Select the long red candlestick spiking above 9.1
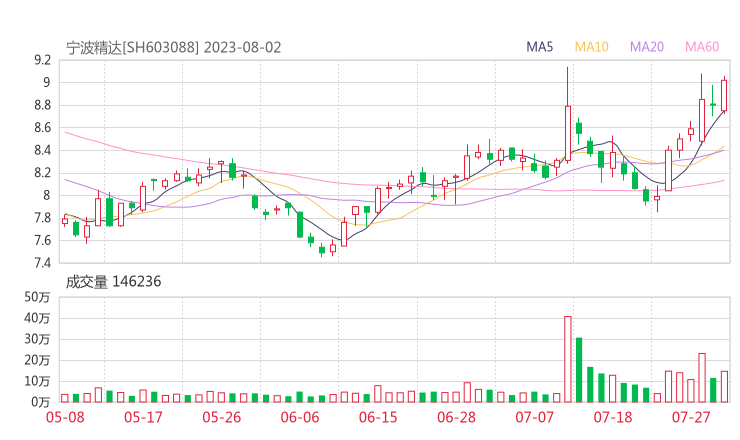The height and width of the screenshot is (440, 740). pyautogui.click(x=568, y=115)
